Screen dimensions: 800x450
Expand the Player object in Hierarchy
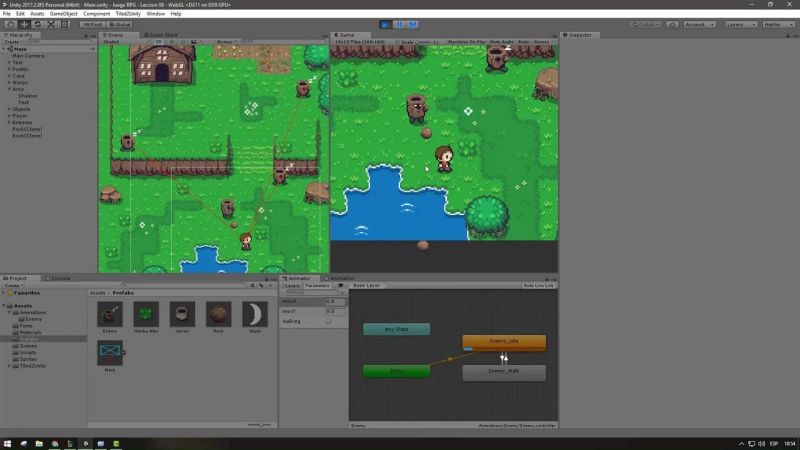[9, 116]
